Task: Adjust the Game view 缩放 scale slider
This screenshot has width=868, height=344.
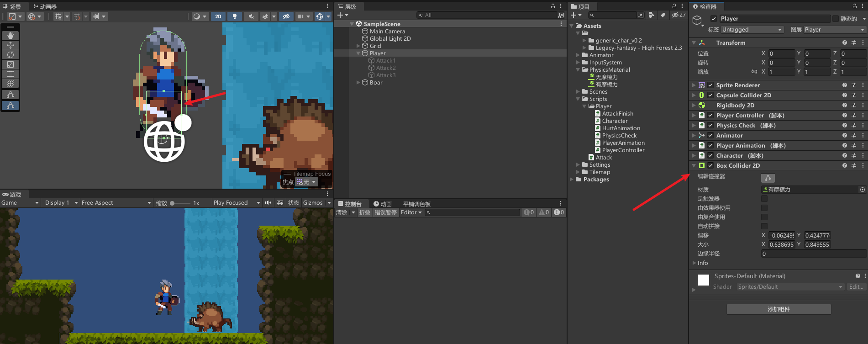Action: 180,203
